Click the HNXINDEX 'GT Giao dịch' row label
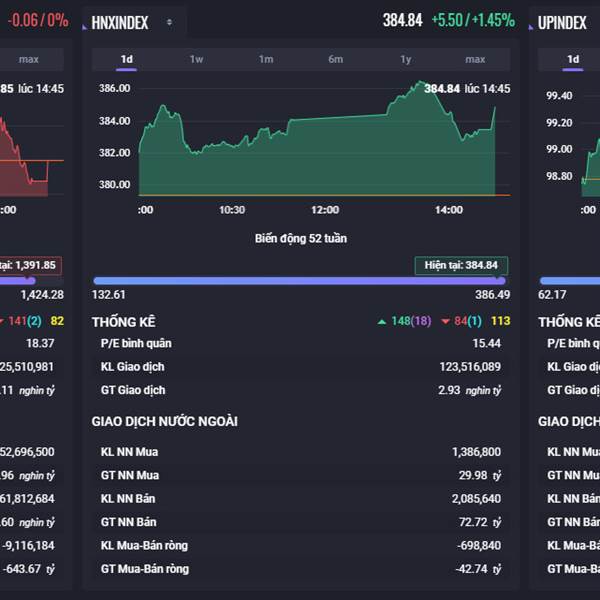The image size is (600, 600). pyautogui.click(x=133, y=390)
